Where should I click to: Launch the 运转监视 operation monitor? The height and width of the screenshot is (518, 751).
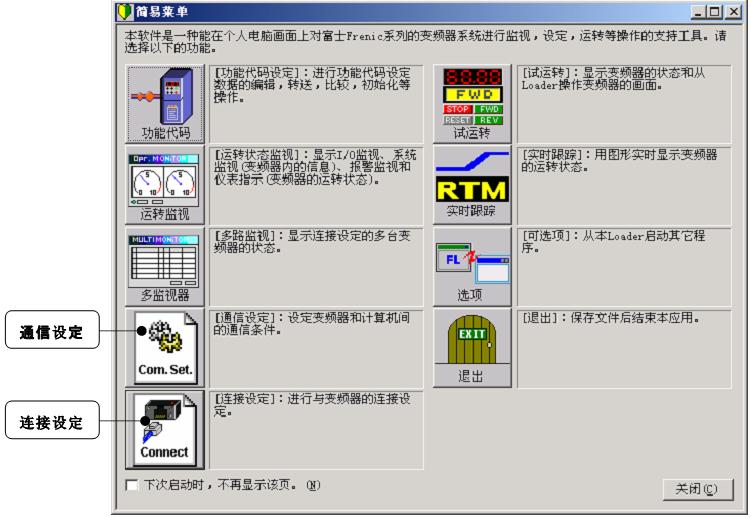[164, 187]
